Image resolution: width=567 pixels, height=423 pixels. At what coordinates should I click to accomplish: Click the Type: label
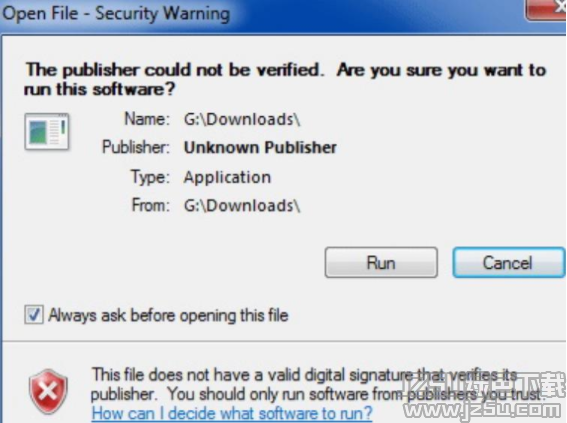(150, 178)
